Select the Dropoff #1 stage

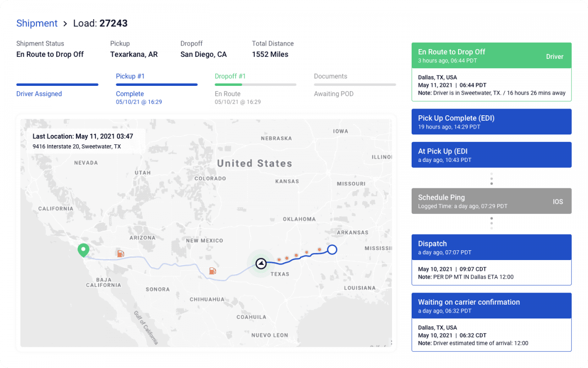[x=230, y=76]
